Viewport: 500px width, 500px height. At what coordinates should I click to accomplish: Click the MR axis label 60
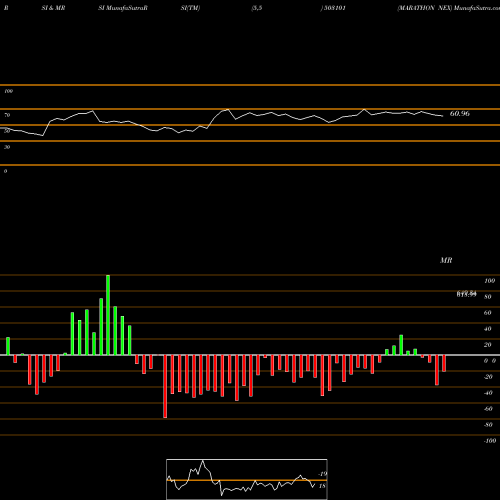pos(488,313)
